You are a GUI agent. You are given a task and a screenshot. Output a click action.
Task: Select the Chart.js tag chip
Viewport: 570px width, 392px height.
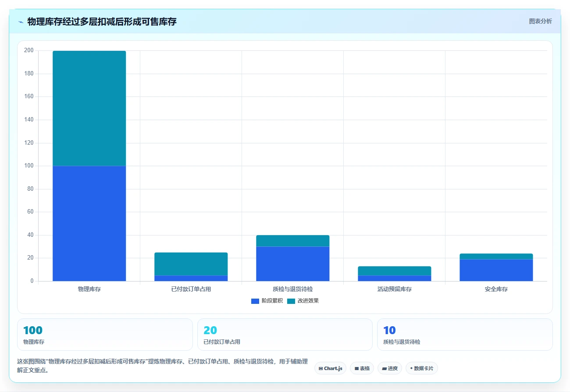(331, 368)
